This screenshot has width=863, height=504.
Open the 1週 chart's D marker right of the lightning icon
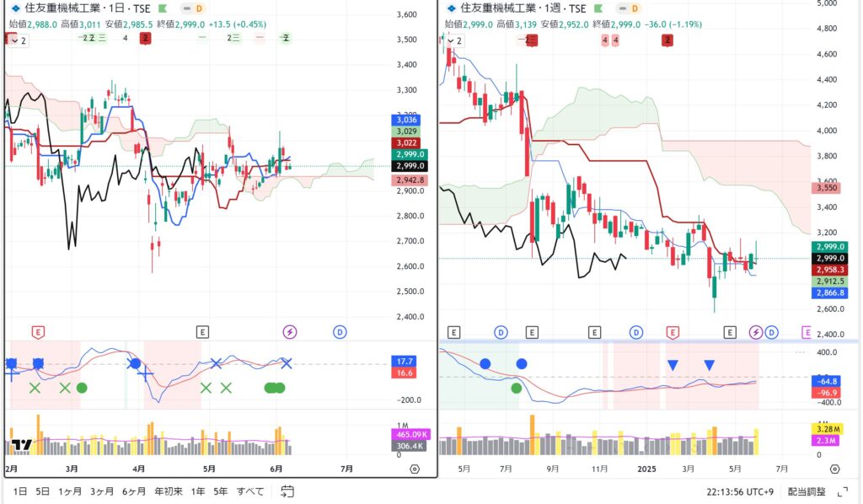pyautogui.click(x=772, y=332)
